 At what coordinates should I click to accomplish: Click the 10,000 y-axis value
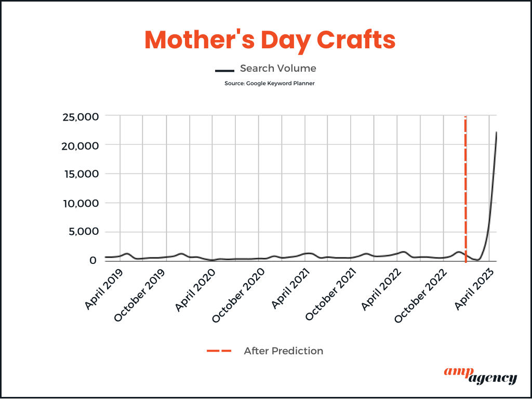pos(81,204)
